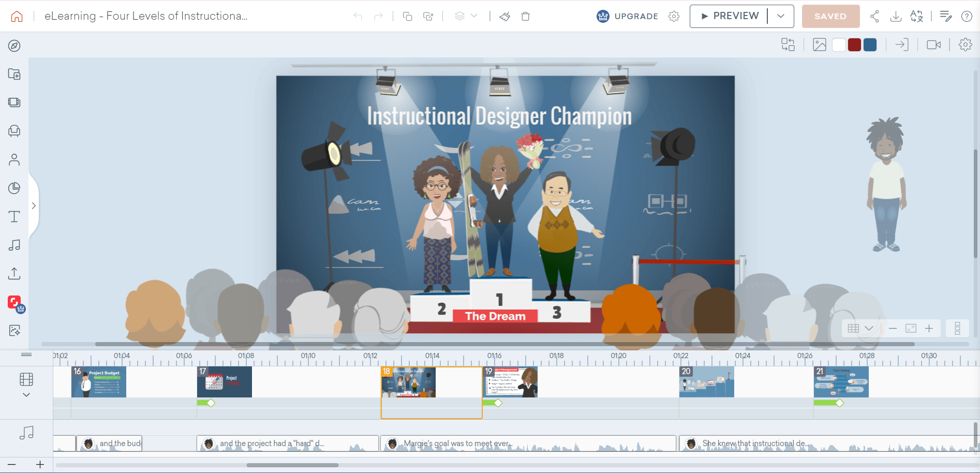Open the characters person icon in sidebar

[14, 159]
